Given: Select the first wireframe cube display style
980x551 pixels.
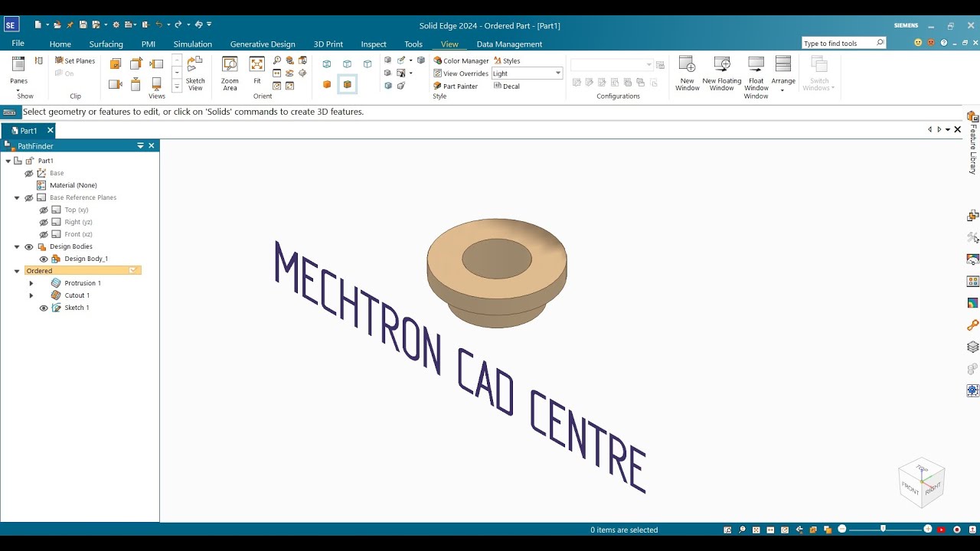Looking at the screenshot, I should pos(327,64).
